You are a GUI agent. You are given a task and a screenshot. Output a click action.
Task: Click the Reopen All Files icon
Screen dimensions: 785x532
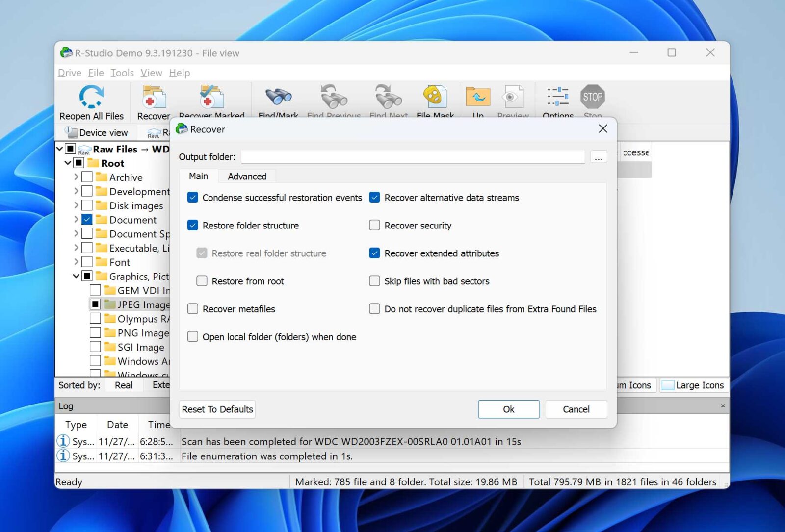point(91,97)
